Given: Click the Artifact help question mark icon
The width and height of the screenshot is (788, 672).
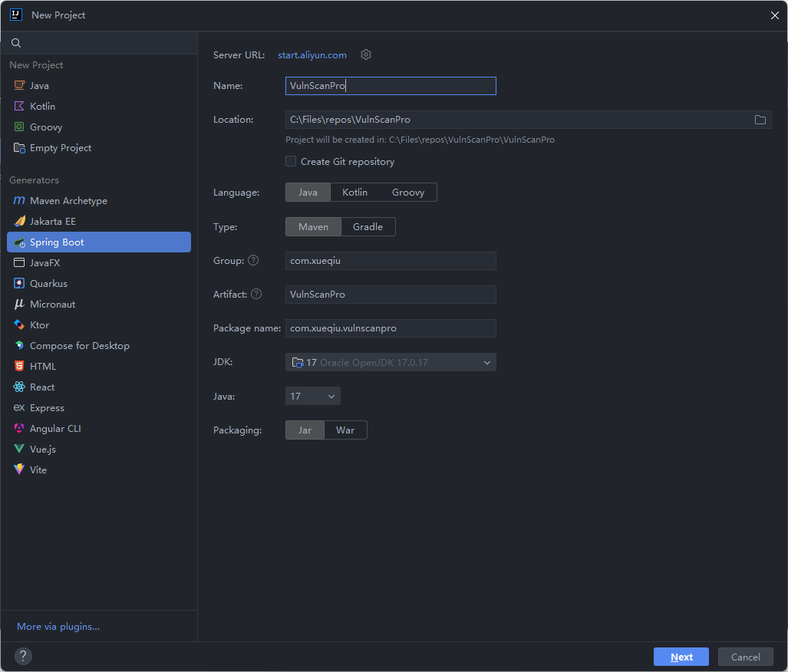Looking at the screenshot, I should coord(256,295).
